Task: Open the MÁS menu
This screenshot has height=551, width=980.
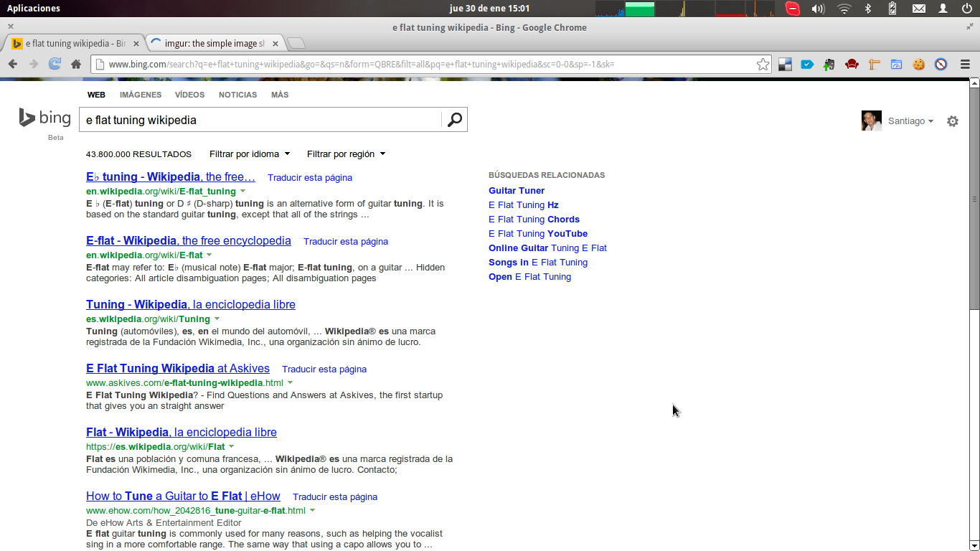Action: click(x=280, y=95)
